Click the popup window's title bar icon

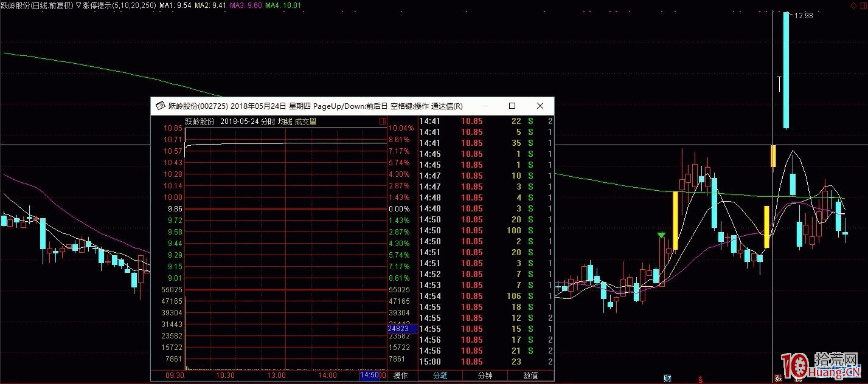tap(161, 106)
